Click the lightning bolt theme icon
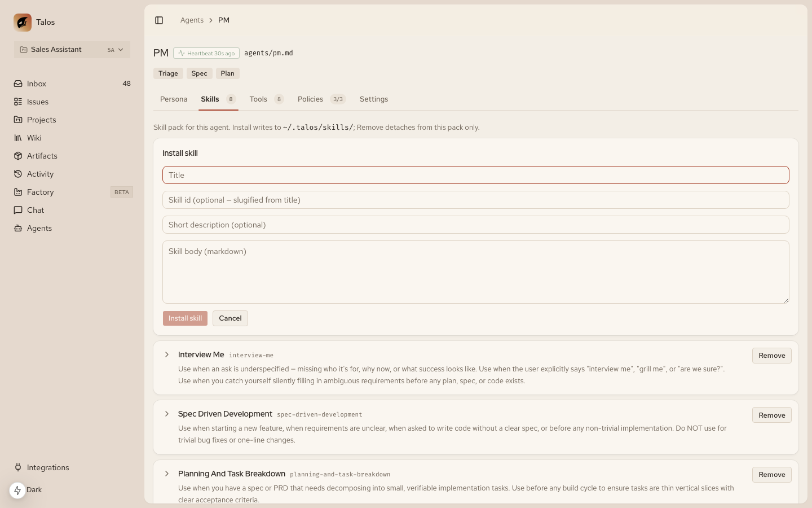 (17, 491)
